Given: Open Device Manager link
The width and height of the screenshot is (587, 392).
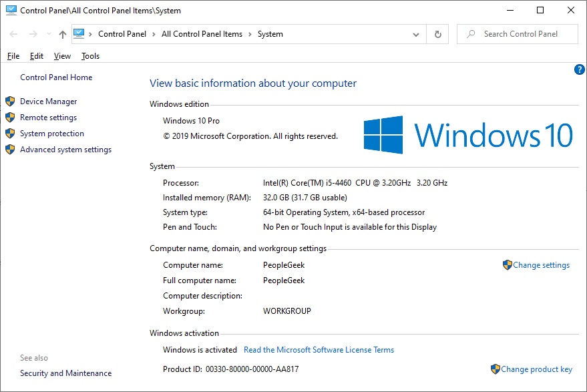Looking at the screenshot, I should [48, 102].
